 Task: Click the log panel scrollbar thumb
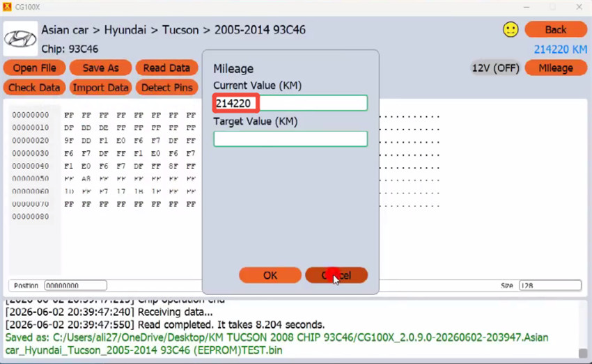tap(583, 353)
